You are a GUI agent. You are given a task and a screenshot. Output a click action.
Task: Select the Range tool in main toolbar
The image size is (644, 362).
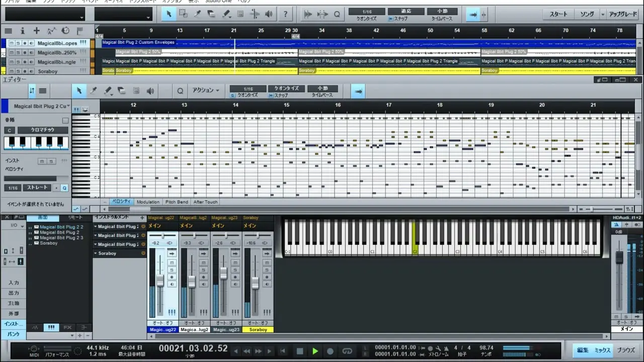(183, 14)
